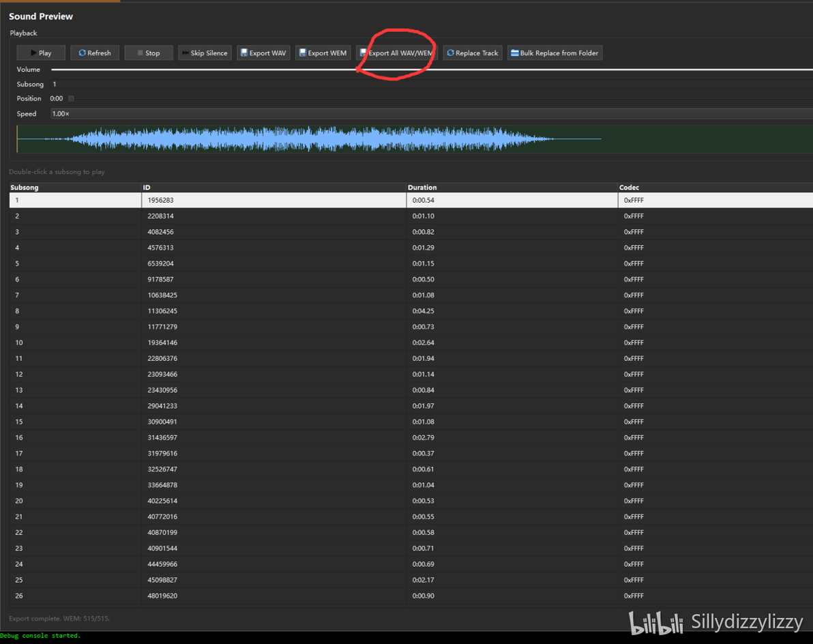Click duration 0:01.04 of subsong 19
This screenshot has width=813, height=644.
pyautogui.click(x=423, y=485)
